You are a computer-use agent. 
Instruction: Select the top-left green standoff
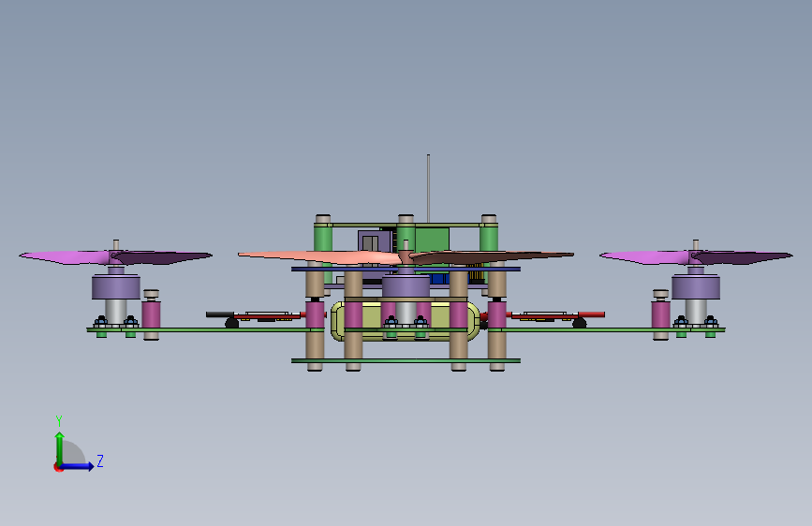(322, 238)
